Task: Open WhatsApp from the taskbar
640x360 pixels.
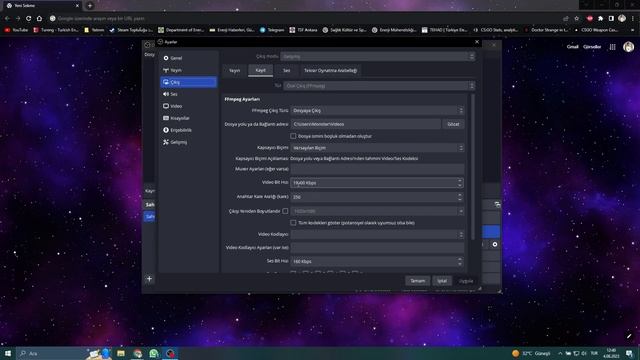Action: (x=154, y=353)
